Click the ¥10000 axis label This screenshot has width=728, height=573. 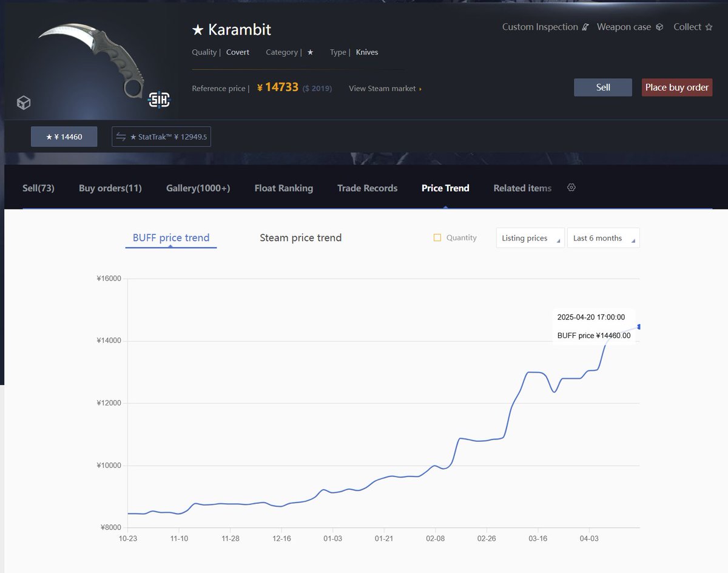point(109,466)
